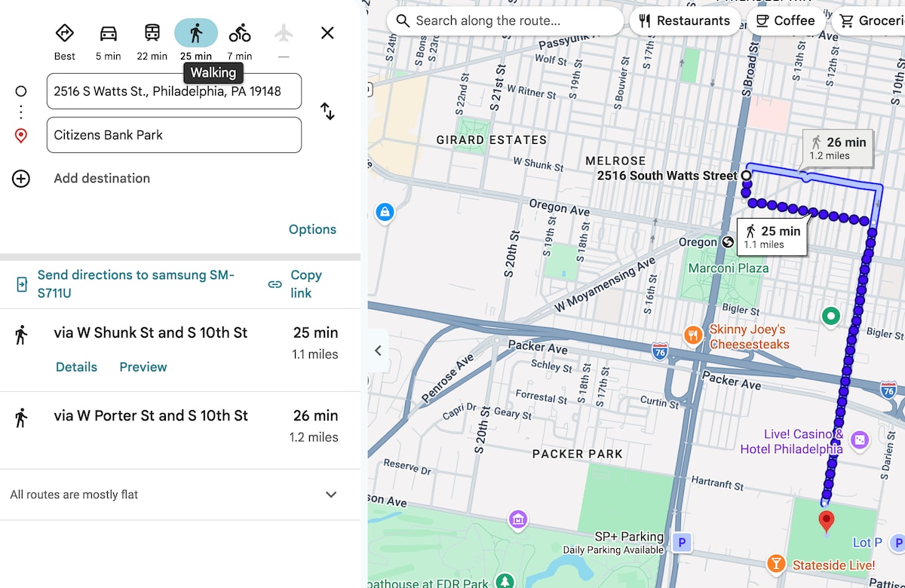The height and width of the screenshot is (588, 905).
Task: Select Walking mode, 25 min
Action: [x=196, y=33]
